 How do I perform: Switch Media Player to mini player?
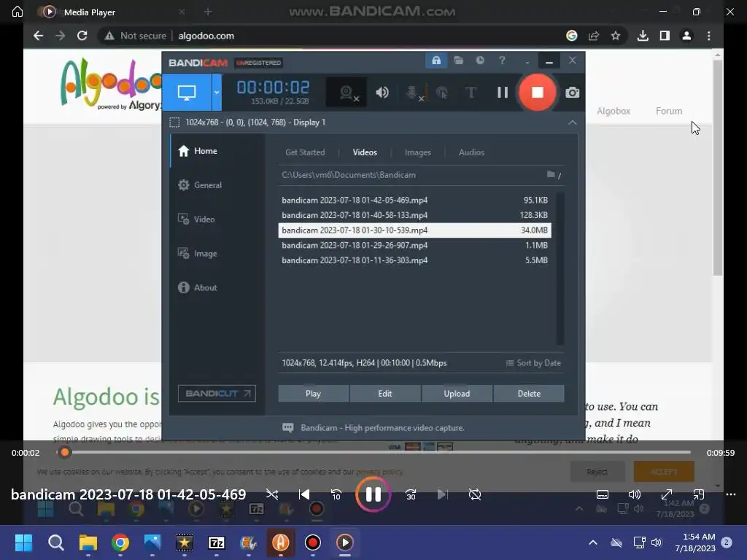click(x=698, y=495)
